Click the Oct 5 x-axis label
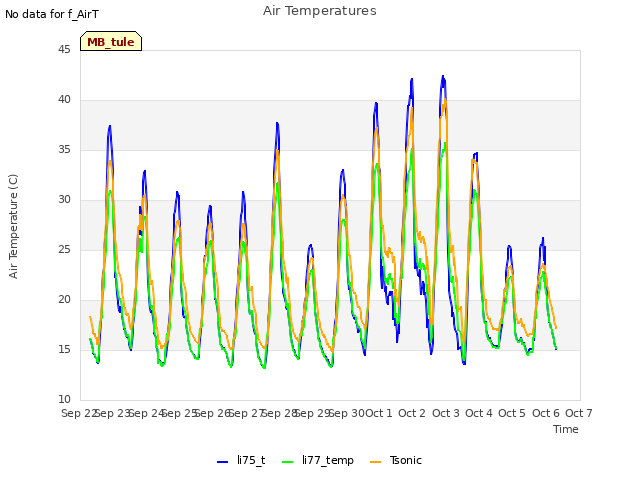 [x=512, y=413]
